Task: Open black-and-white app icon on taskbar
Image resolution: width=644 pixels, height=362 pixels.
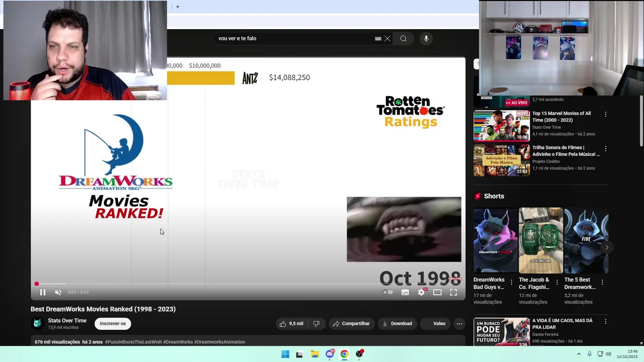Action: coord(300,354)
